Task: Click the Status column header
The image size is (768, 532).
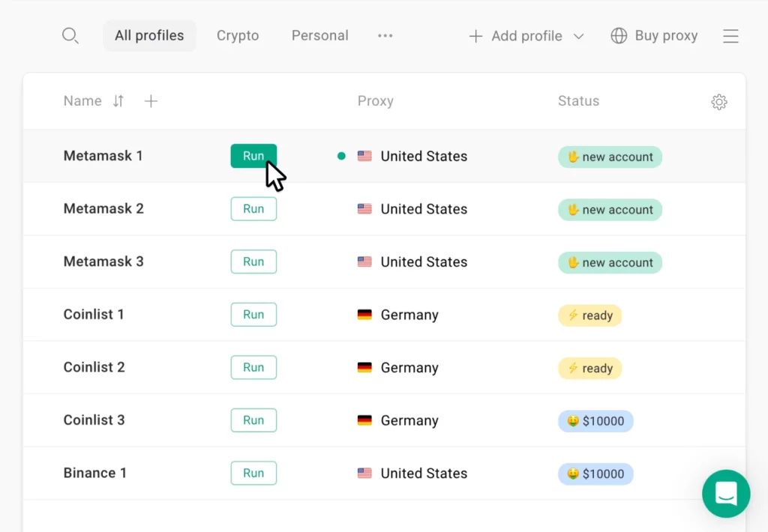Action: (578, 101)
